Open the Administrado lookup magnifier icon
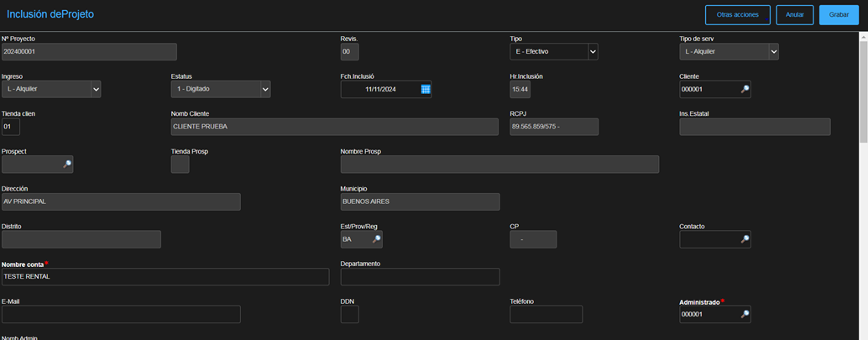 [744, 314]
